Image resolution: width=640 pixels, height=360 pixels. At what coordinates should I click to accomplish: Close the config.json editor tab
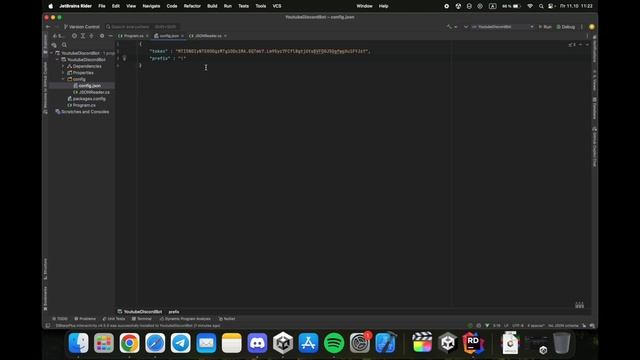182,36
